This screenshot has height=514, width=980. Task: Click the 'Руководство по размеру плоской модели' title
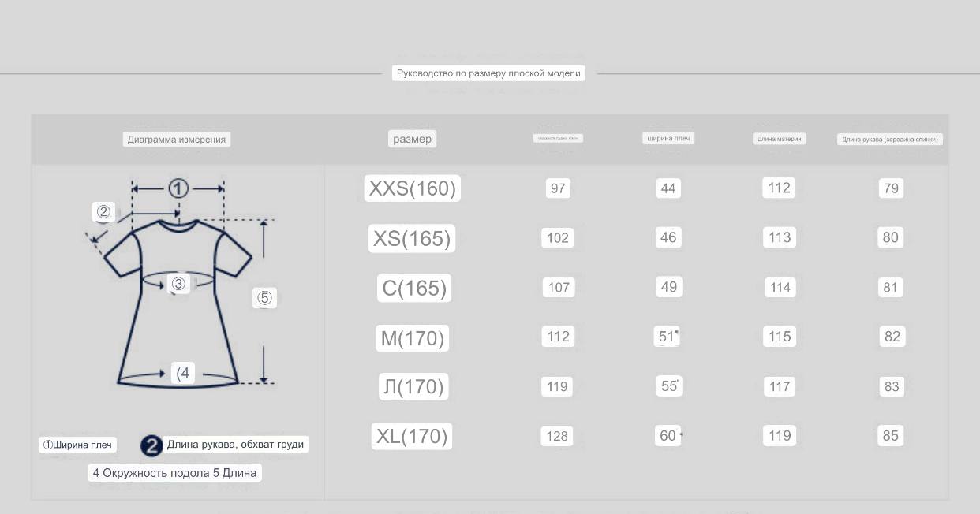click(488, 73)
